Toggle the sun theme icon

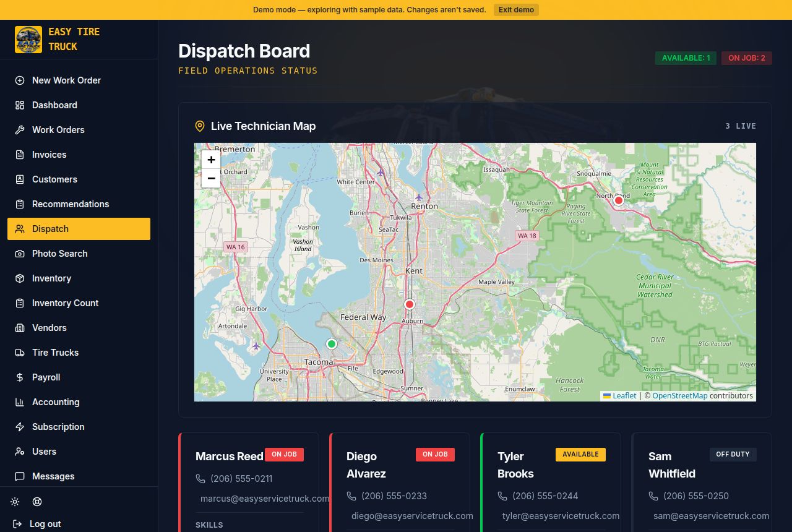[x=15, y=502]
